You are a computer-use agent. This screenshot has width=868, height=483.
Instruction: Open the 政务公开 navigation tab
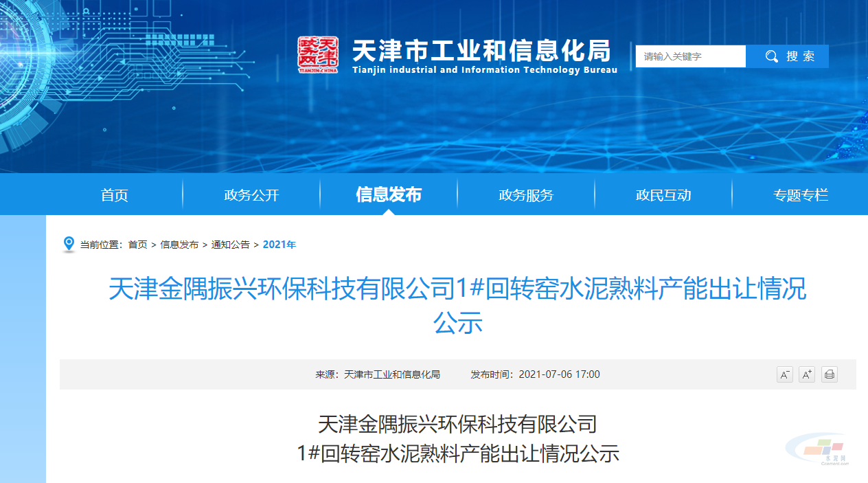(x=251, y=195)
